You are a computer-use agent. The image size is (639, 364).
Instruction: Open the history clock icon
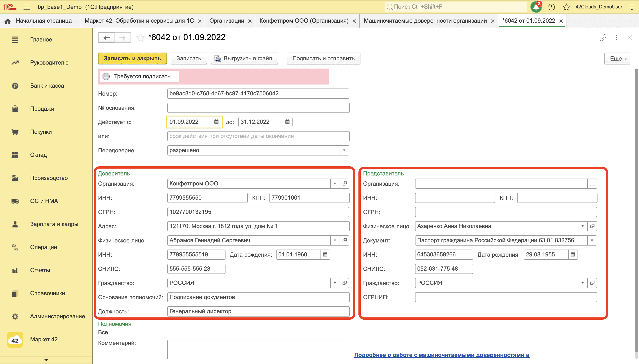(x=552, y=7)
